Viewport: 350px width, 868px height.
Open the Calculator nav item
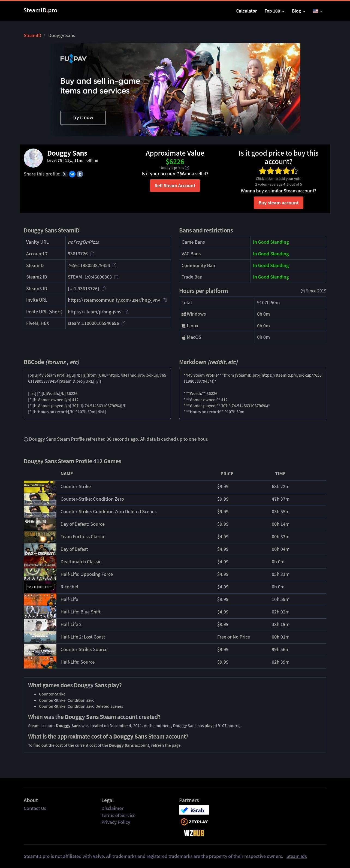click(x=246, y=11)
